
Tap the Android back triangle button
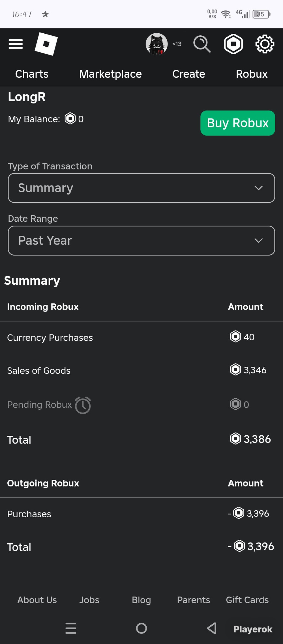pos(212,628)
